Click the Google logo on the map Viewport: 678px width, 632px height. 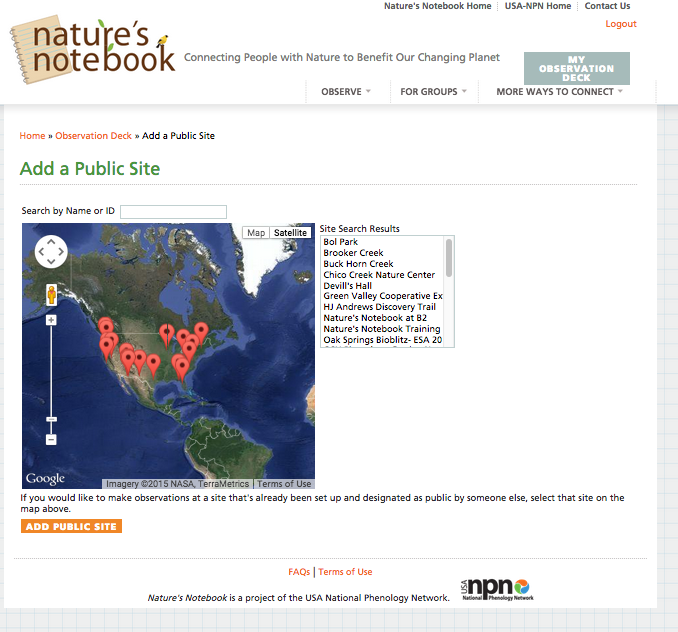[45, 478]
